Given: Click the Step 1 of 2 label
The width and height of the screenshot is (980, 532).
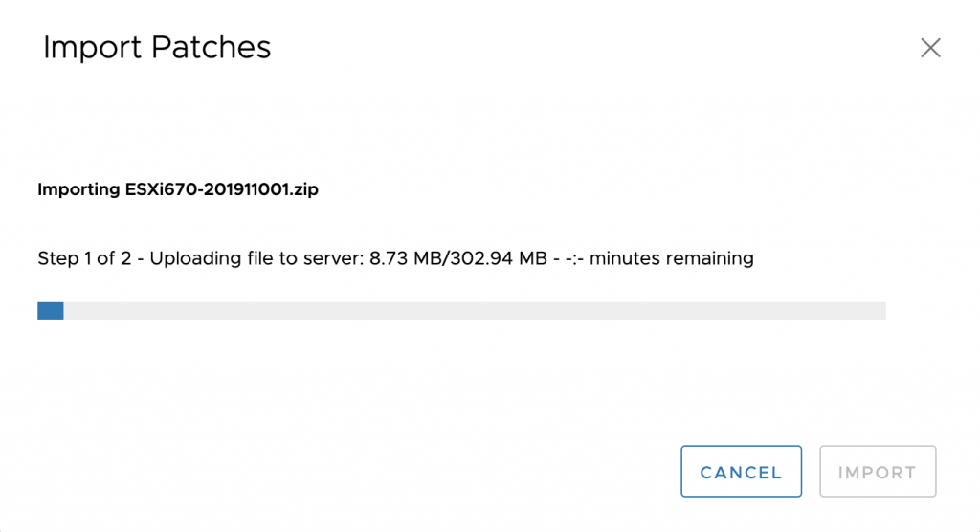Looking at the screenshot, I should click(84, 258).
